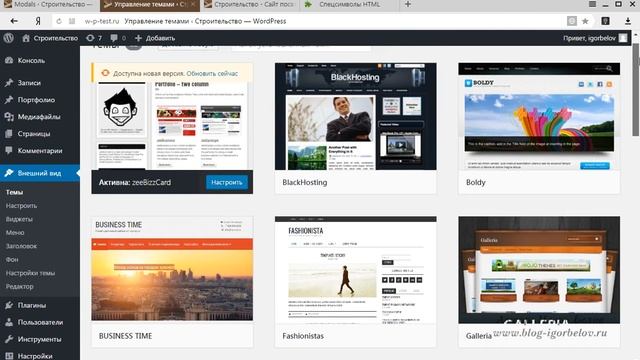Image resolution: width=640 pixels, height=360 pixels.
Task: Switch to the Спецсимволы HTML tab
Action: click(x=349, y=5)
